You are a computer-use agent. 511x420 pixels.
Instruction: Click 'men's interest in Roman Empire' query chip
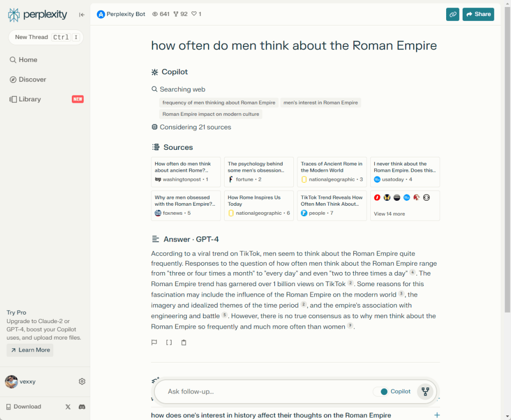click(x=321, y=103)
